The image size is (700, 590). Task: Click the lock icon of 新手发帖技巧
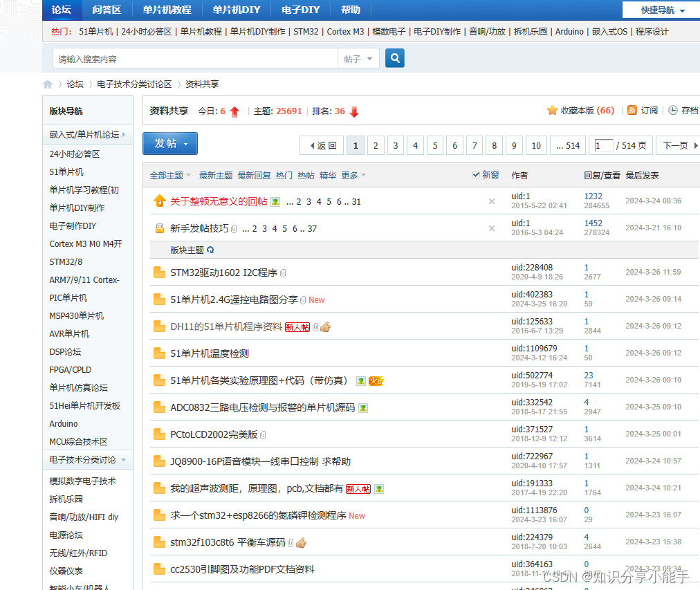tap(159, 228)
